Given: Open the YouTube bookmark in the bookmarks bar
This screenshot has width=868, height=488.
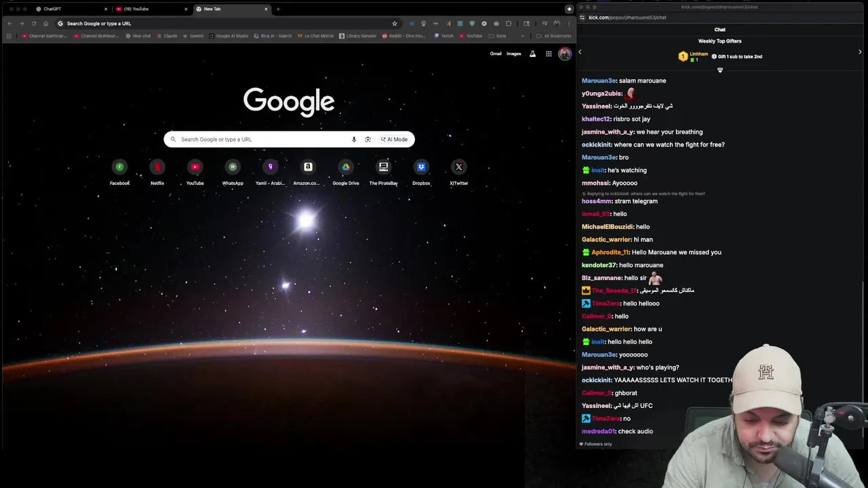Looking at the screenshot, I should [471, 36].
